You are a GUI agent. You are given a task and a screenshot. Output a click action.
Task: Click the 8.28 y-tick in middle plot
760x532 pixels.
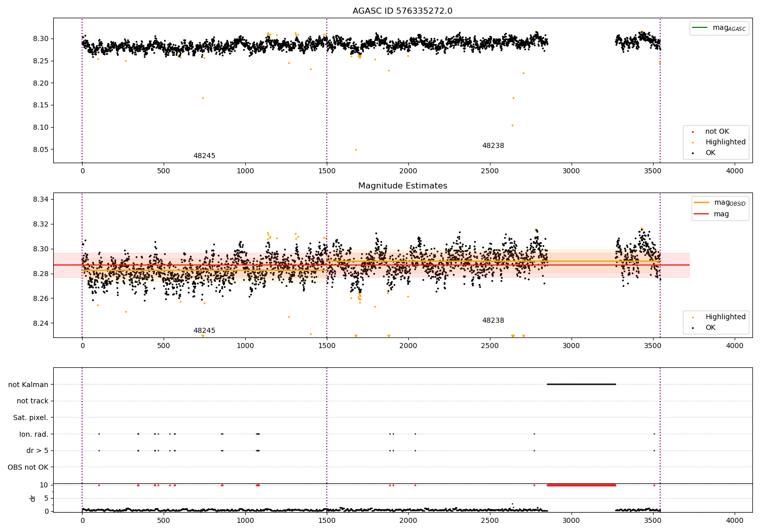click(x=41, y=274)
